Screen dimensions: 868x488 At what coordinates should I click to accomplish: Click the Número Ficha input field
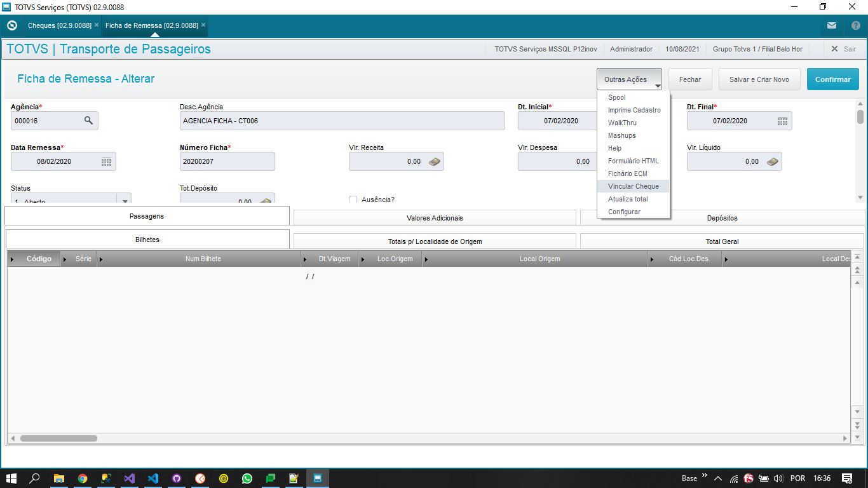click(x=227, y=161)
